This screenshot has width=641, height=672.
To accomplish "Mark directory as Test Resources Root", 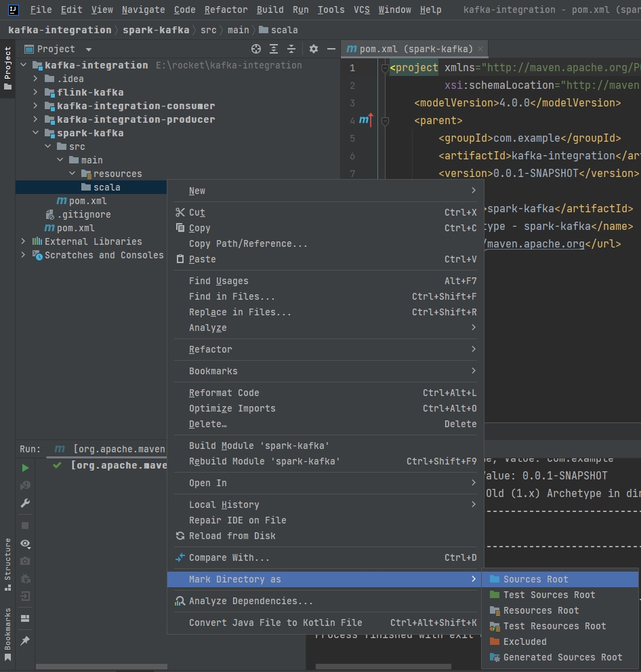I will 560,626.
